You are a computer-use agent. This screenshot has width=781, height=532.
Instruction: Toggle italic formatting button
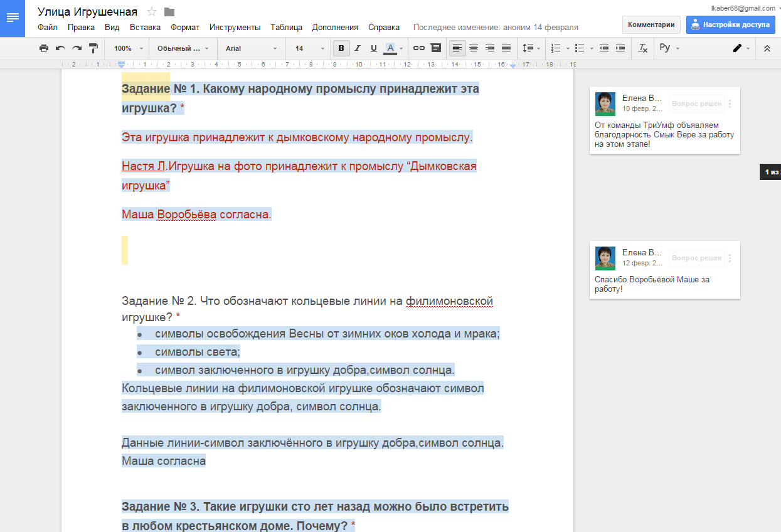(358, 48)
